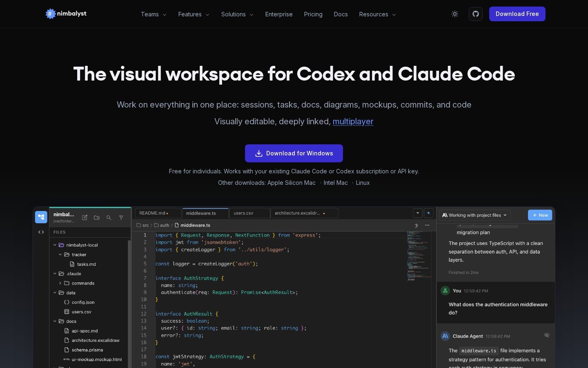Toggle visibility eye icon on Claude Agent message
This screenshot has height=368, width=588.
click(547, 335)
